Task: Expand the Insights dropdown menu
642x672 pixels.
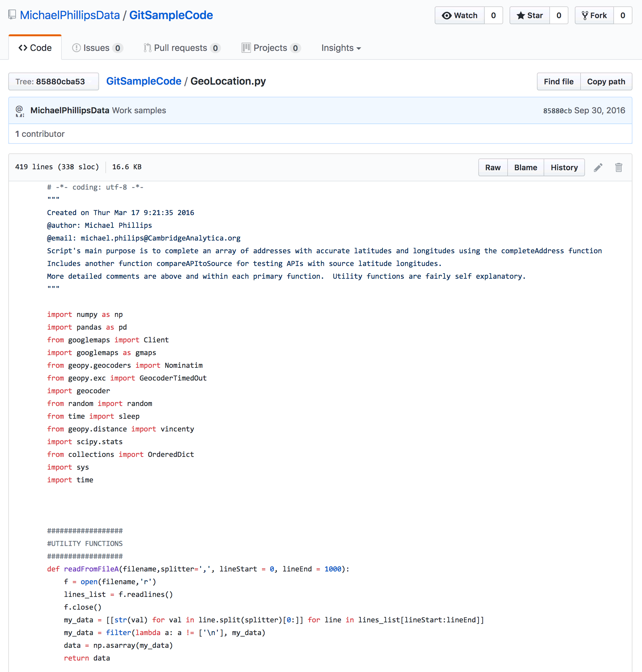Action: click(341, 48)
